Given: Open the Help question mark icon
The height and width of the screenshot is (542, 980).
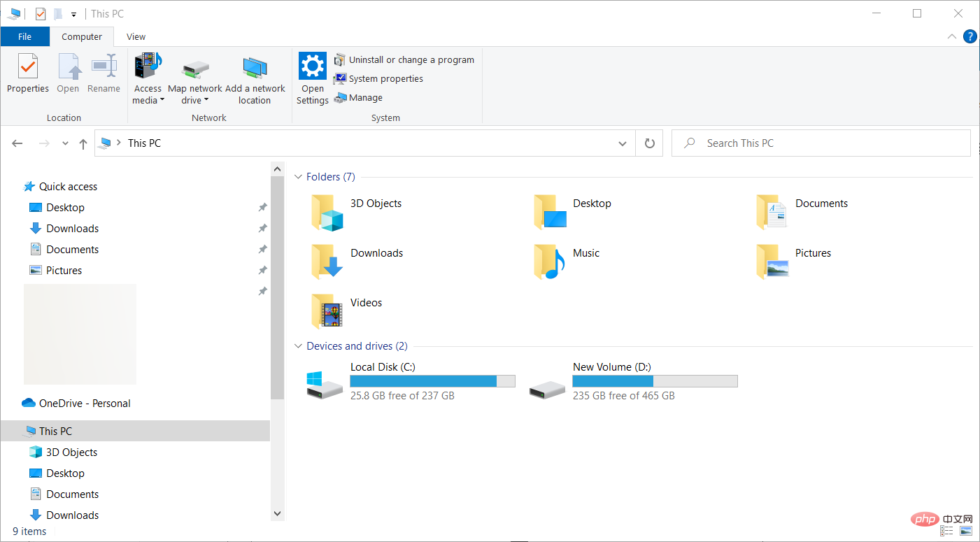Looking at the screenshot, I should 970,37.
